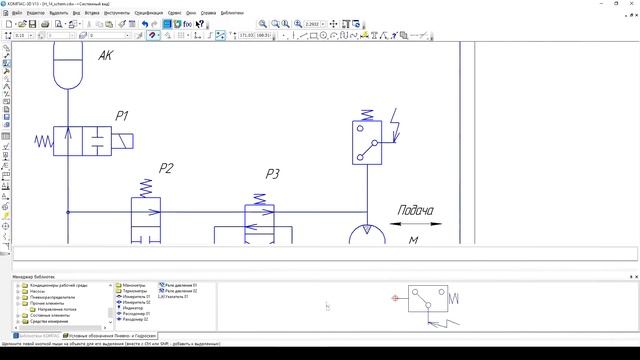Click the pressure relay preview thumbnail
The height and width of the screenshot is (360, 640).
[x=428, y=307]
